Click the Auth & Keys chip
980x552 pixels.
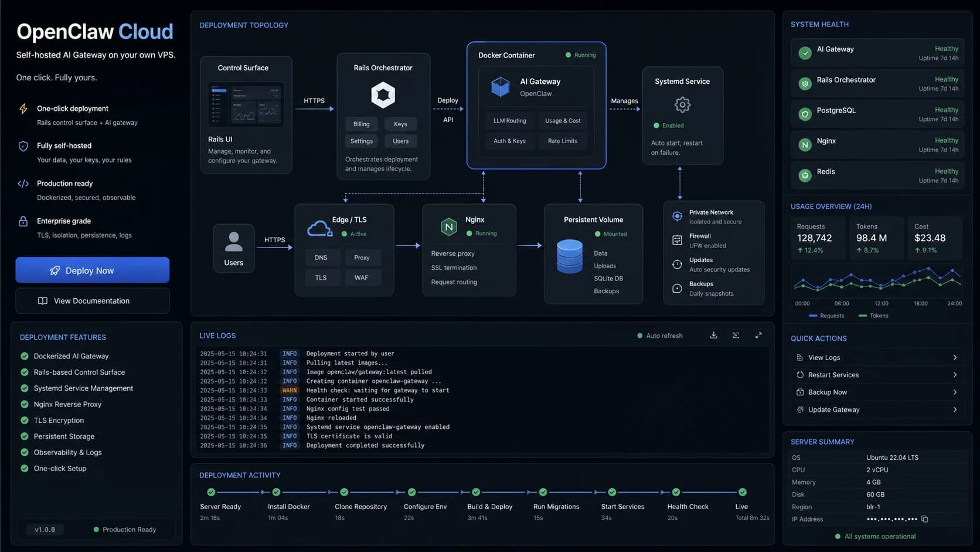coord(509,141)
